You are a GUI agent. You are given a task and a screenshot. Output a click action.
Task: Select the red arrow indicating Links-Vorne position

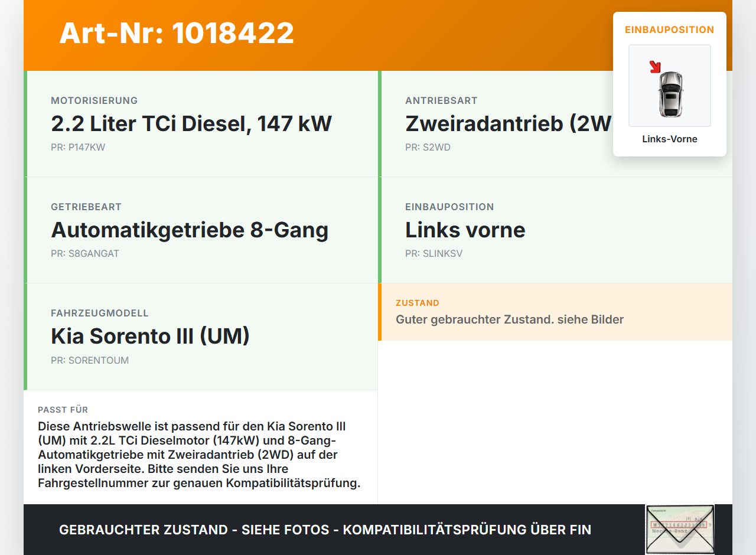coord(656,67)
